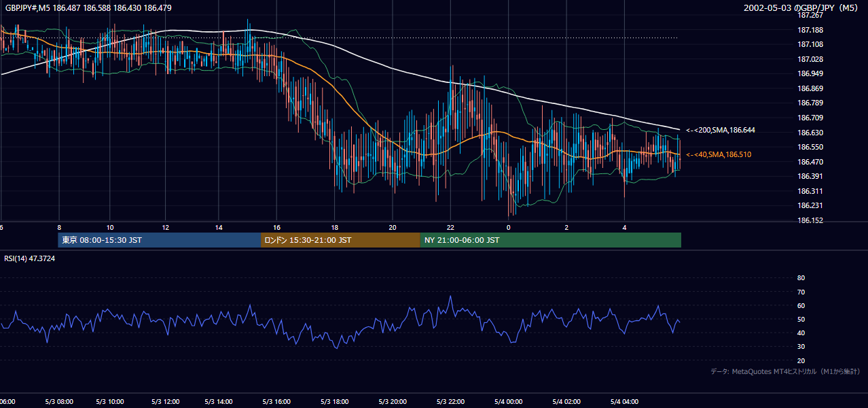
Task: Click the 5/3 20:00 date label
Action: tap(392, 401)
